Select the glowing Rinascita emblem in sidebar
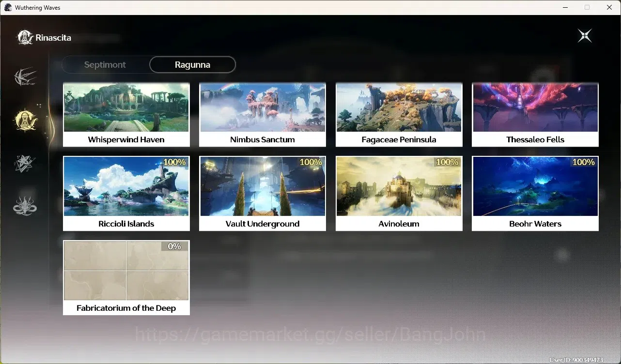The width and height of the screenshot is (621, 364). point(25,120)
